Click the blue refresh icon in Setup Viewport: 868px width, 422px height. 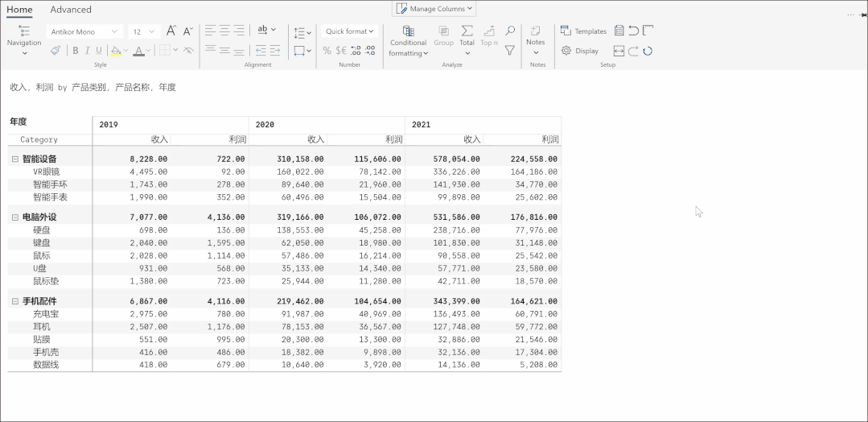648,51
